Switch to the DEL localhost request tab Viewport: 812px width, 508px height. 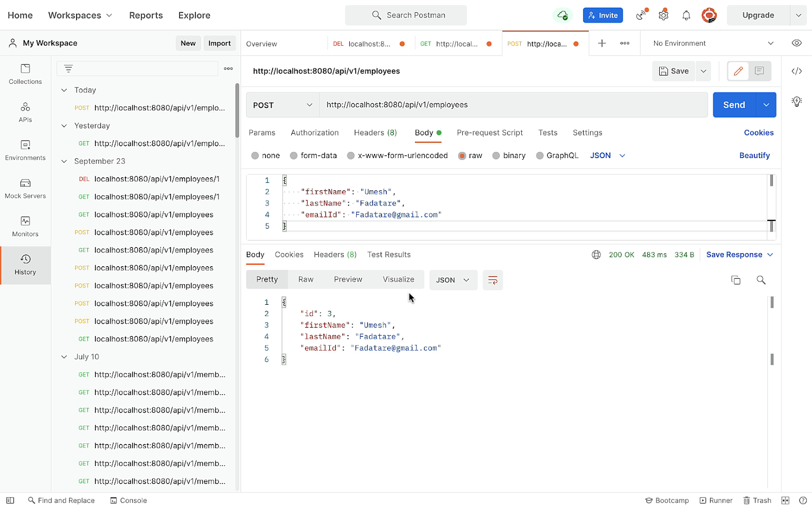click(369, 44)
